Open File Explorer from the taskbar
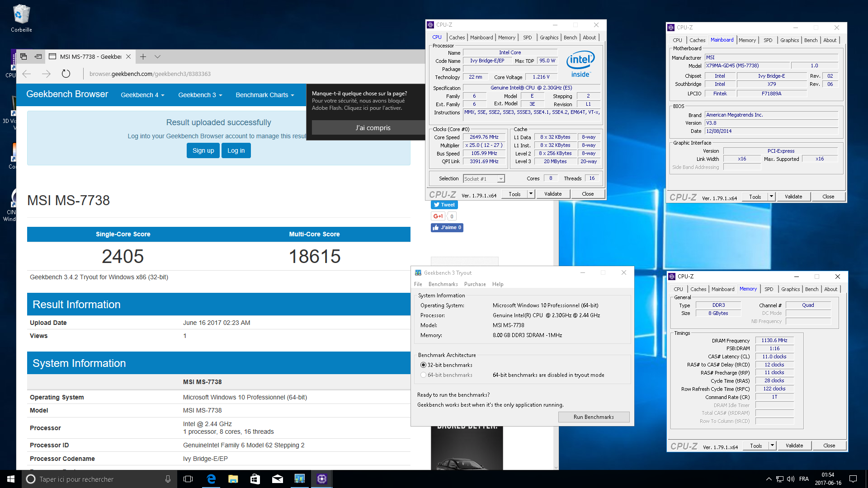 point(233,479)
